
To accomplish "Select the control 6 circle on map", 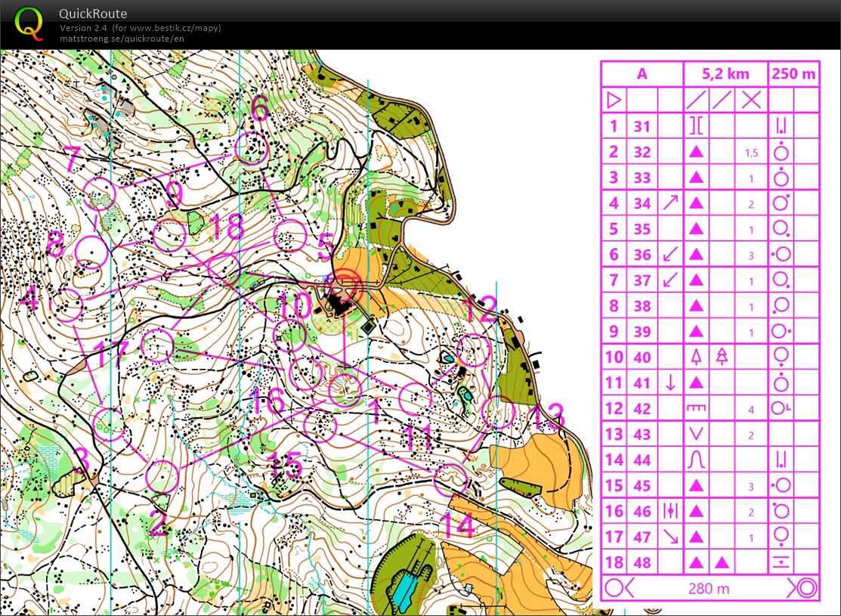I will pos(252,148).
